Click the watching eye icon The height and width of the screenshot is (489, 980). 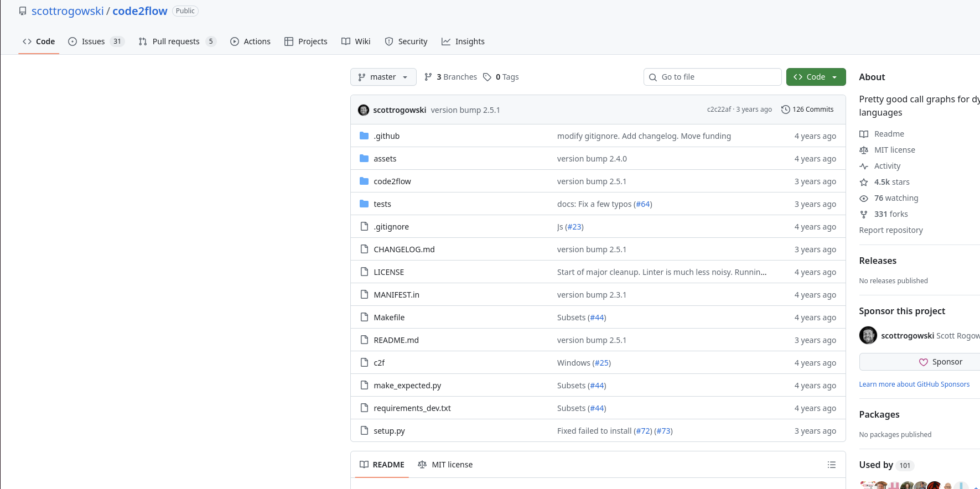tap(864, 198)
